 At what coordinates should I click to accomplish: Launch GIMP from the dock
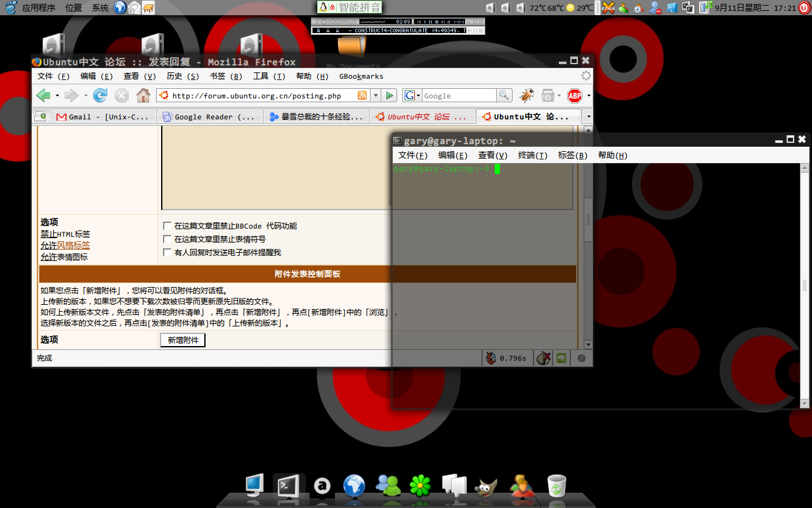(487, 487)
